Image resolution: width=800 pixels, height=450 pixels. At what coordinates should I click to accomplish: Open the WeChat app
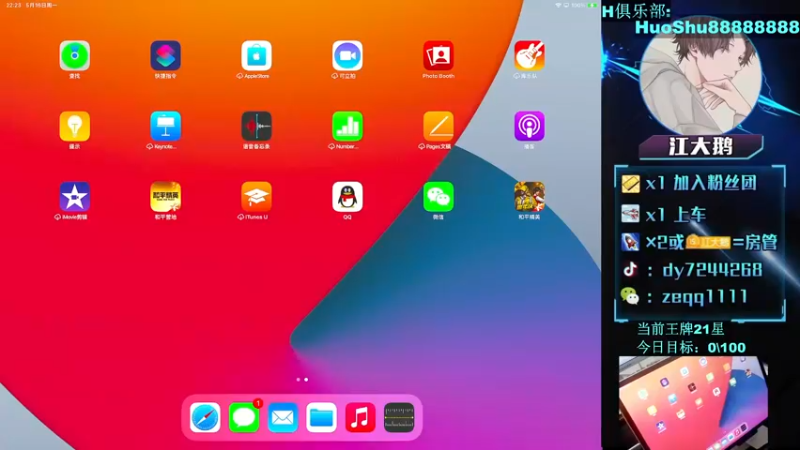[438, 196]
